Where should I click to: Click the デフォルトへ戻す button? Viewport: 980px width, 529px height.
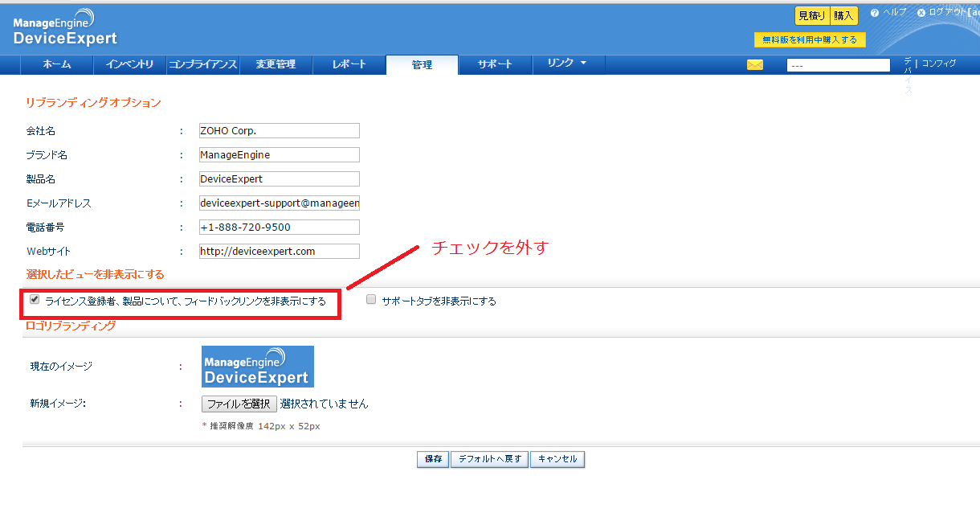click(489, 459)
